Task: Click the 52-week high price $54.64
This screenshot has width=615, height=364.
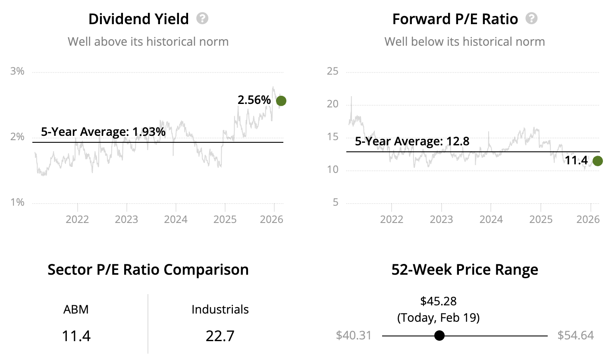Action: point(575,336)
